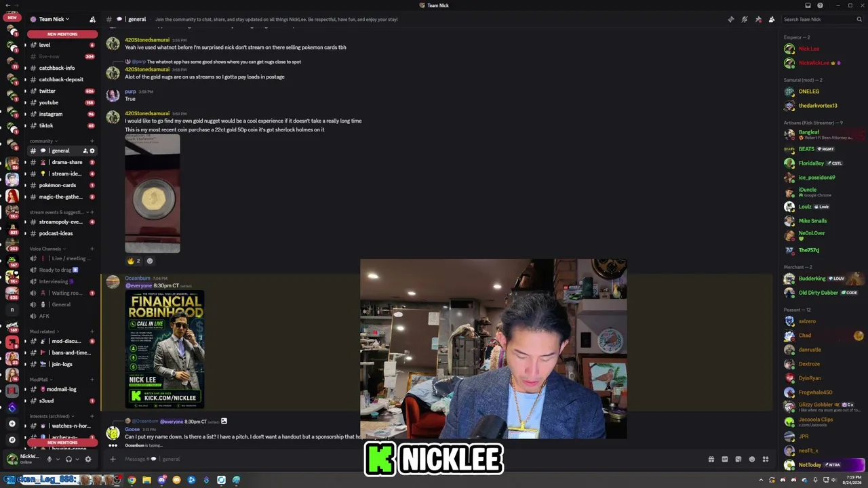Open the apps icon in message bar
The height and width of the screenshot is (488, 868).
pos(766,459)
